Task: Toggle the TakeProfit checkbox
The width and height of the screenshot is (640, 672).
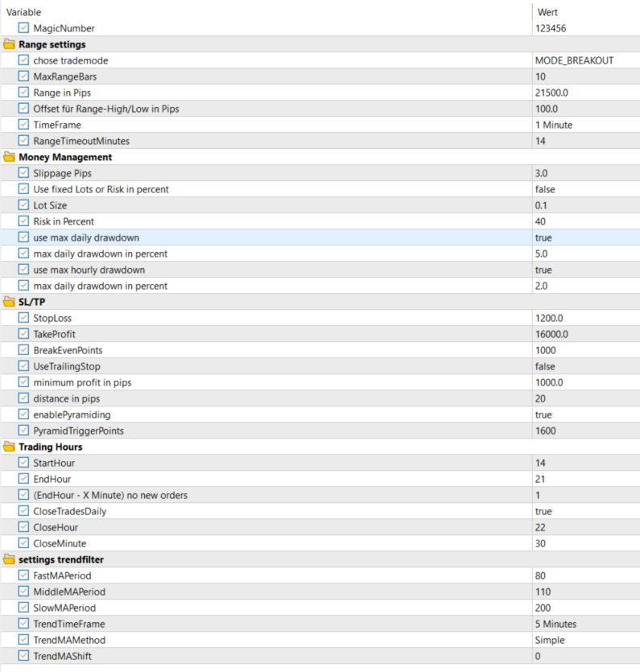Action: click(23, 334)
